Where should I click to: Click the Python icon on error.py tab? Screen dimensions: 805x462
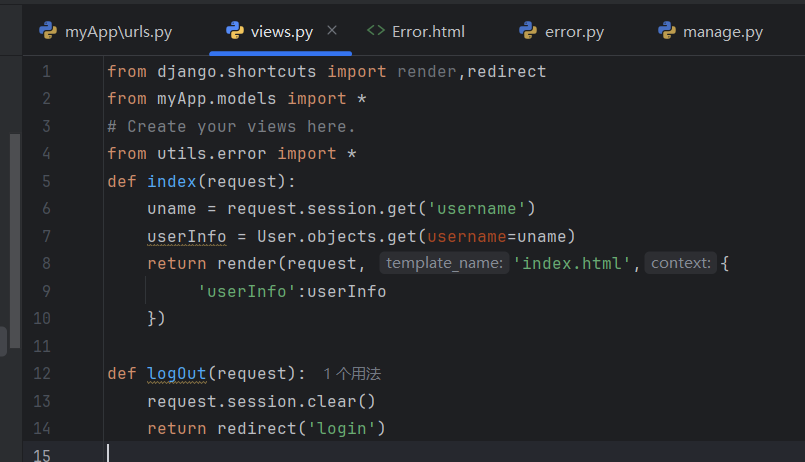[528, 31]
